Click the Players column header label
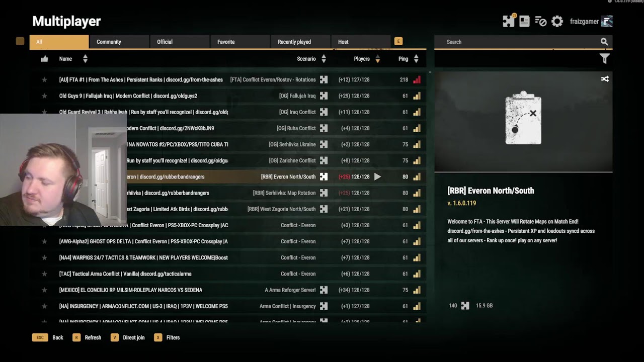This screenshot has height=362, width=644. (x=362, y=59)
